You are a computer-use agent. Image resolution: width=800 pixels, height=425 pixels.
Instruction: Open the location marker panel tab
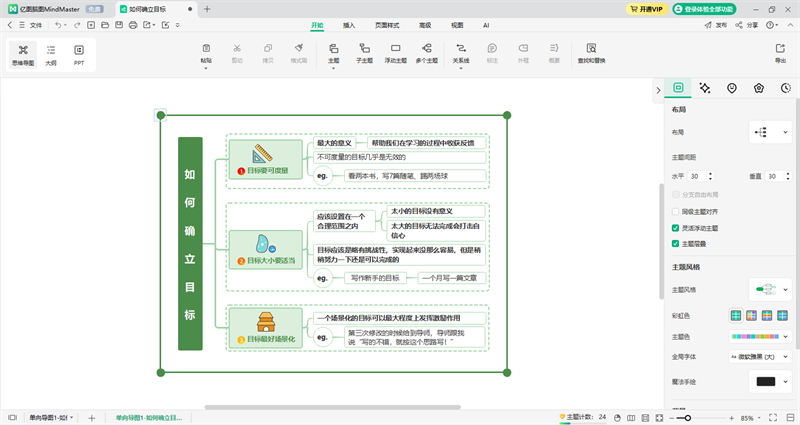pos(732,89)
